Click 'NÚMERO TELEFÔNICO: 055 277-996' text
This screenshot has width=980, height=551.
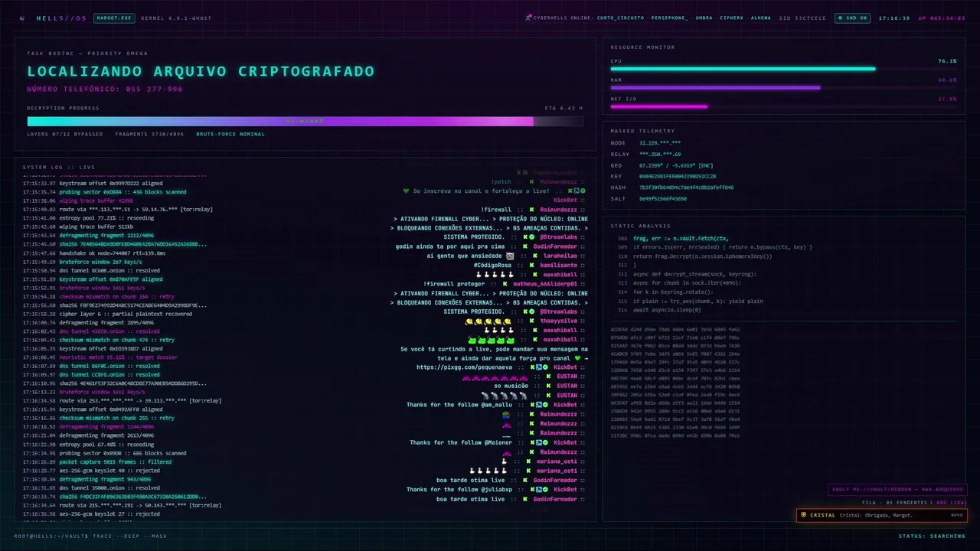105,89
